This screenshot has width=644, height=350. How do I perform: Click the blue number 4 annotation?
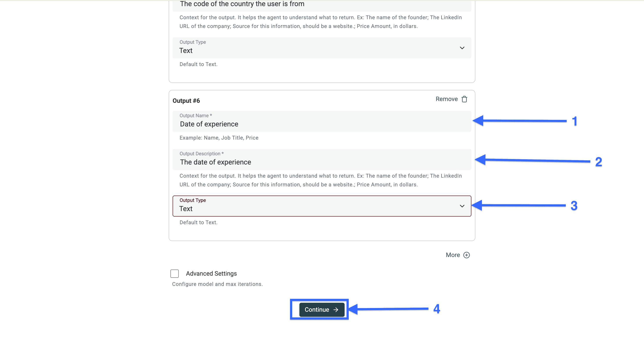(x=437, y=309)
